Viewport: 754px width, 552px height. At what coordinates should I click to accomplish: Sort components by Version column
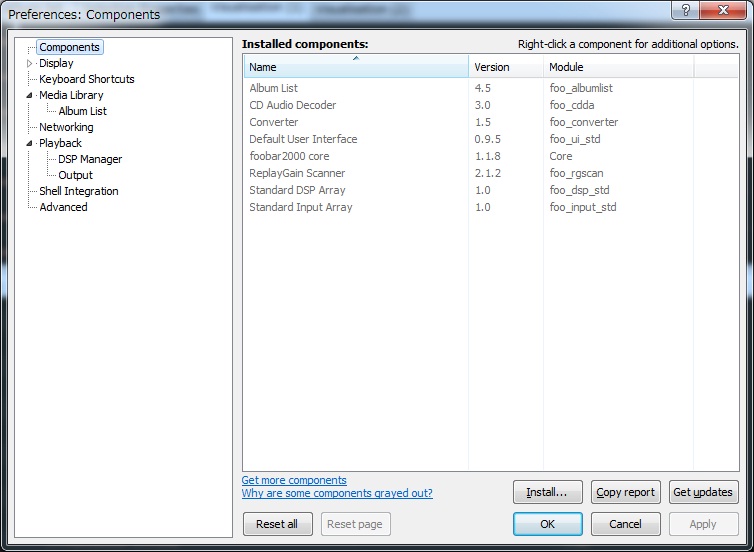[x=506, y=66]
